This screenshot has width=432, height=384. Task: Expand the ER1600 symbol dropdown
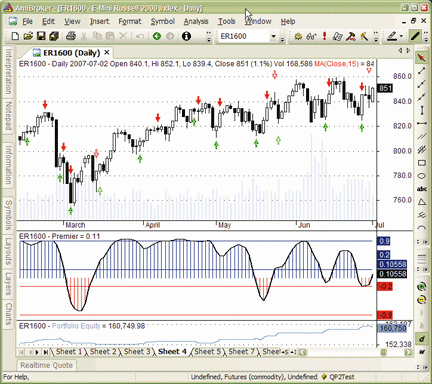(x=273, y=36)
